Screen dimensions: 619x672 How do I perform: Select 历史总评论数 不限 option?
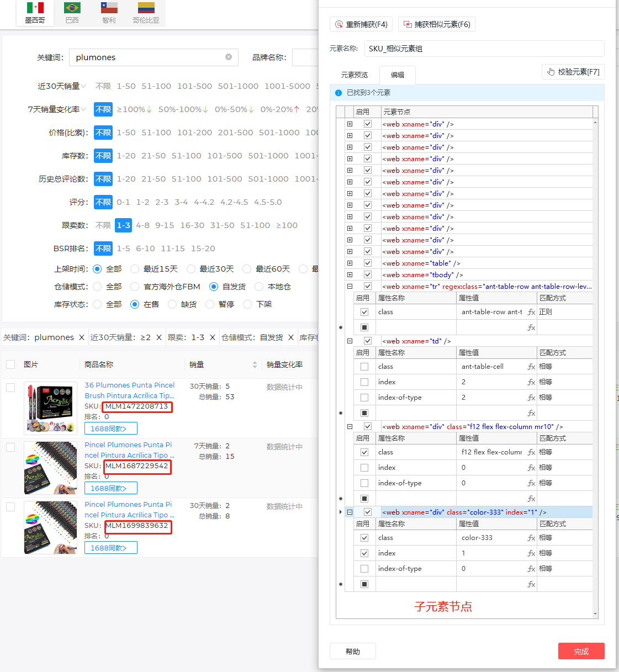click(103, 179)
